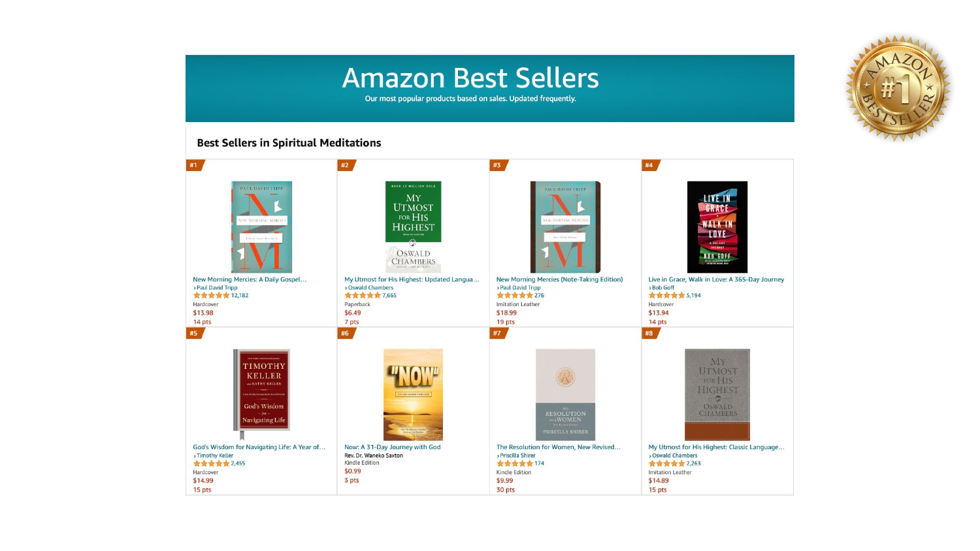This screenshot has width=980, height=551.
Task: Click Now: A 31-Day Journey with God title
Action: (393, 447)
